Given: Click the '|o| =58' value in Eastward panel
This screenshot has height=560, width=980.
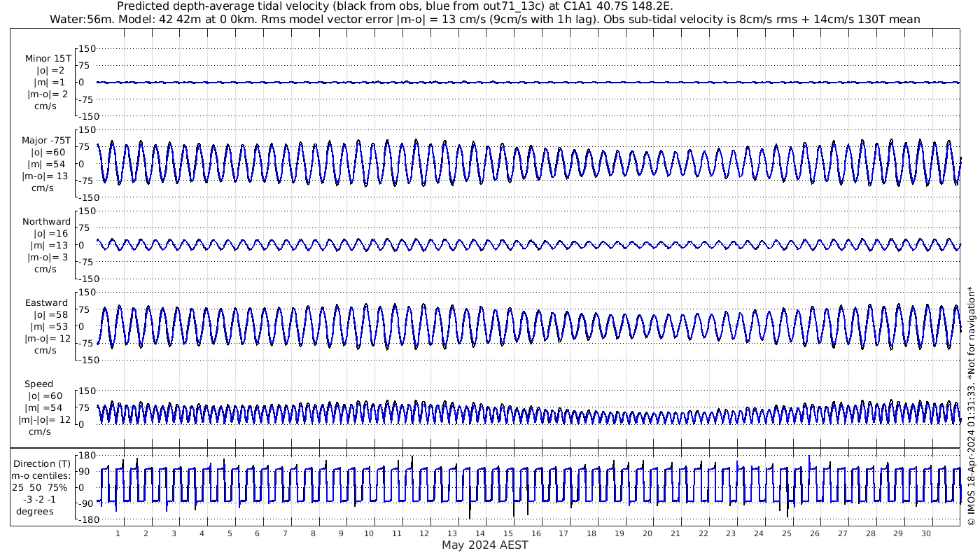Looking at the screenshot, I should pyautogui.click(x=50, y=315).
